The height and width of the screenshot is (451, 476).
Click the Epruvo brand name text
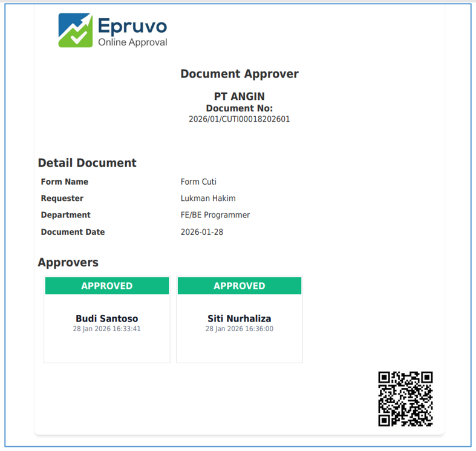click(x=132, y=25)
